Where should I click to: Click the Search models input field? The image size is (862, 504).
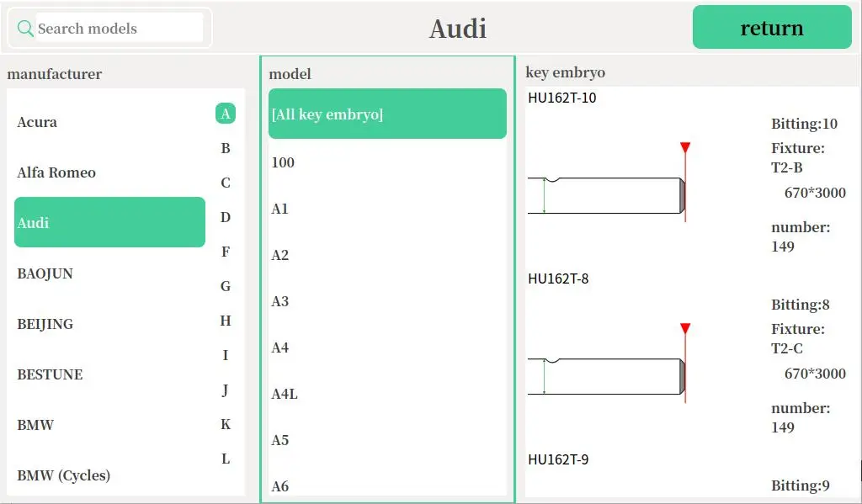pyautogui.click(x=119, y=29)
